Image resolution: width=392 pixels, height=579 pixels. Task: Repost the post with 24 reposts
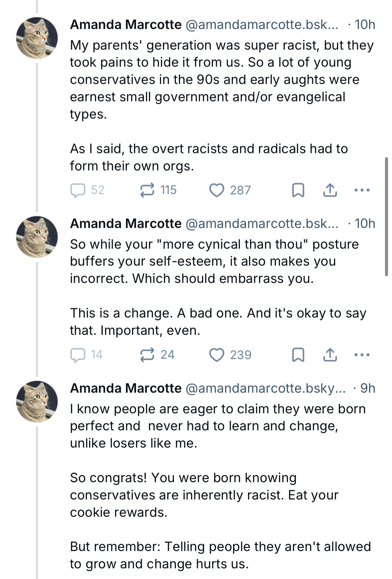[147, 355]
